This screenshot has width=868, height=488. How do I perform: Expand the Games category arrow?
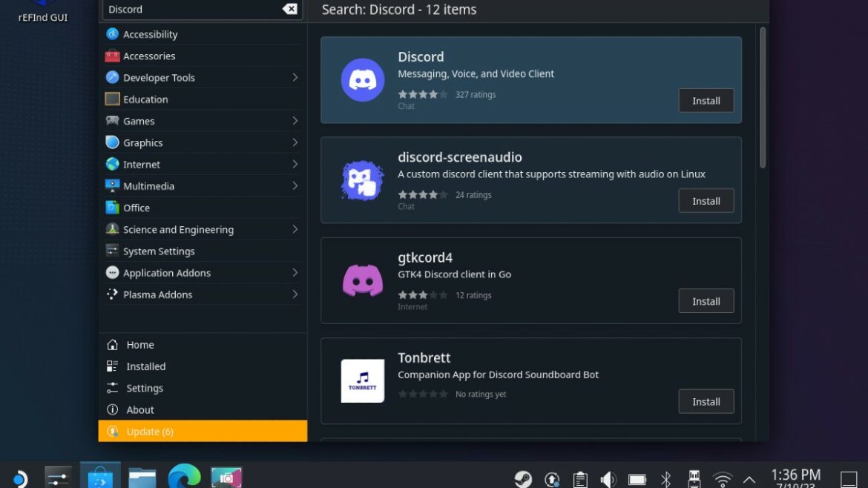[295, 121]
